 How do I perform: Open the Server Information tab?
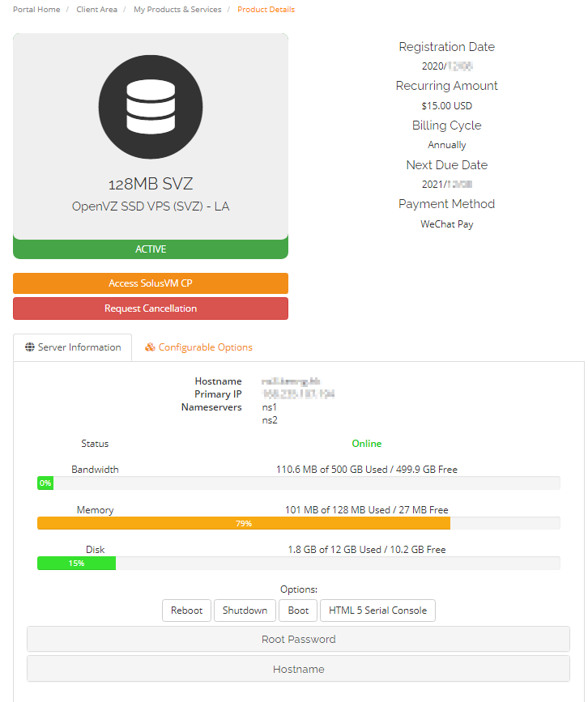pyautogui.click(x=73, y=347)
